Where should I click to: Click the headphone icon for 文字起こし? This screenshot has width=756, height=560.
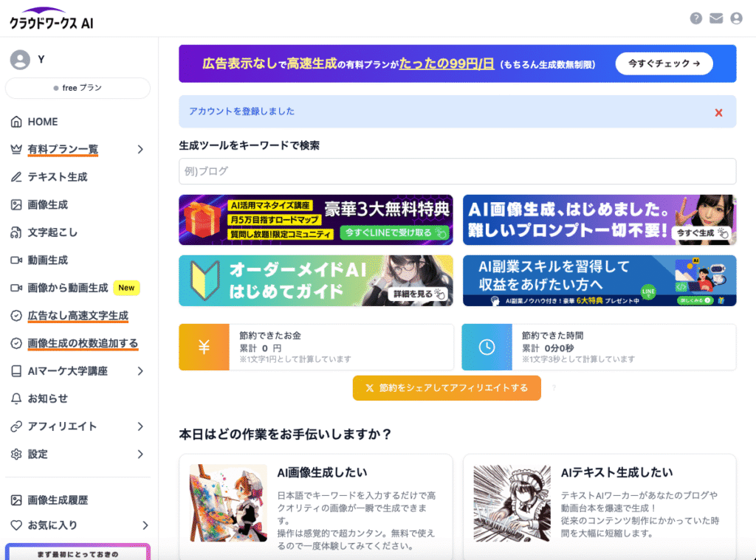coord(16,232)
